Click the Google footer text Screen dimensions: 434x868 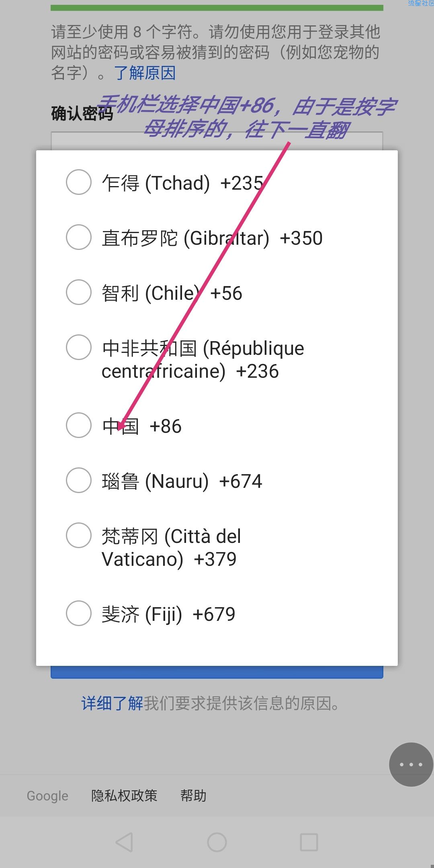point(47,796)
